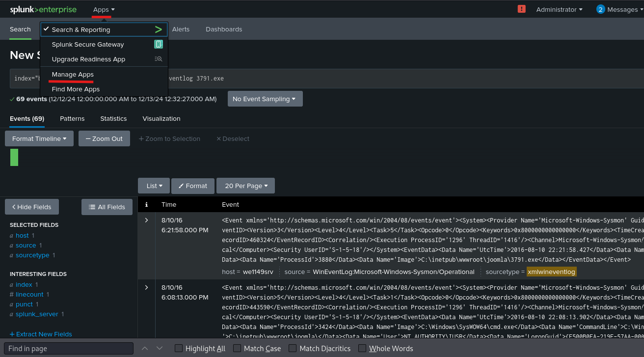Screen dimensions: 644x357
Task: Click the Messages count badge
Action: click(x=601, y=9)
